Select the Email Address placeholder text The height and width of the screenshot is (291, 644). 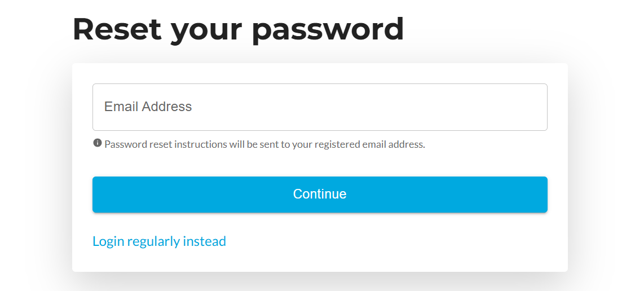coord(148,107)
